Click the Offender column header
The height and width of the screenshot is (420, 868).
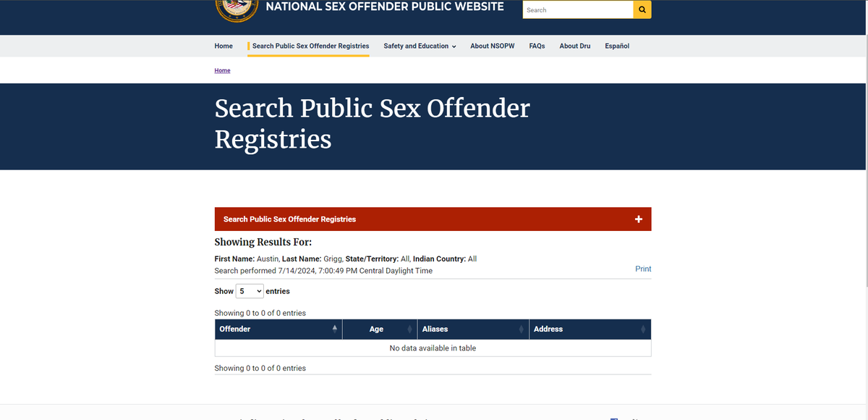pos(278,329)
